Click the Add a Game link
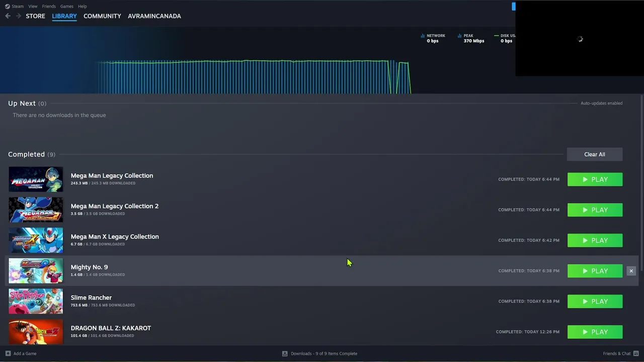The image size is (644, 362). (x=25, y=353)
